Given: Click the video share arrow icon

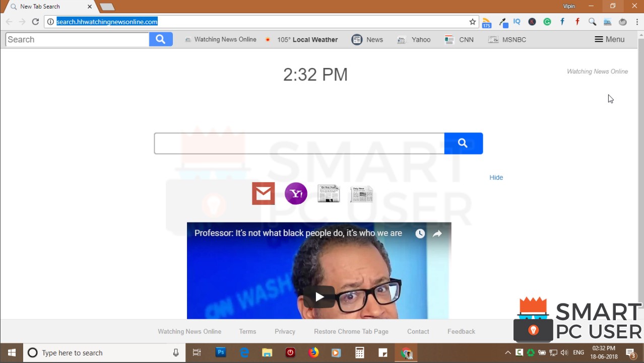Looking at the screenshot, I should click(x=437, y=234).
